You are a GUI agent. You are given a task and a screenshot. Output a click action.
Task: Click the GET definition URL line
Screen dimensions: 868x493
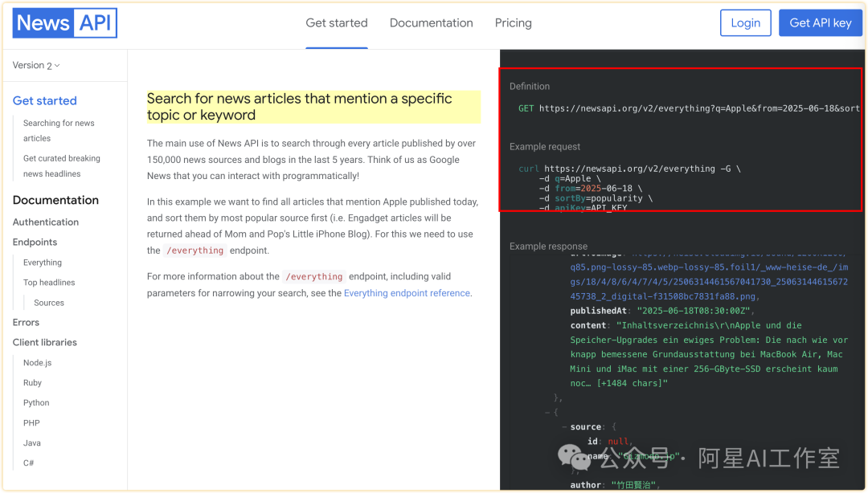click(x=689, y=108)
